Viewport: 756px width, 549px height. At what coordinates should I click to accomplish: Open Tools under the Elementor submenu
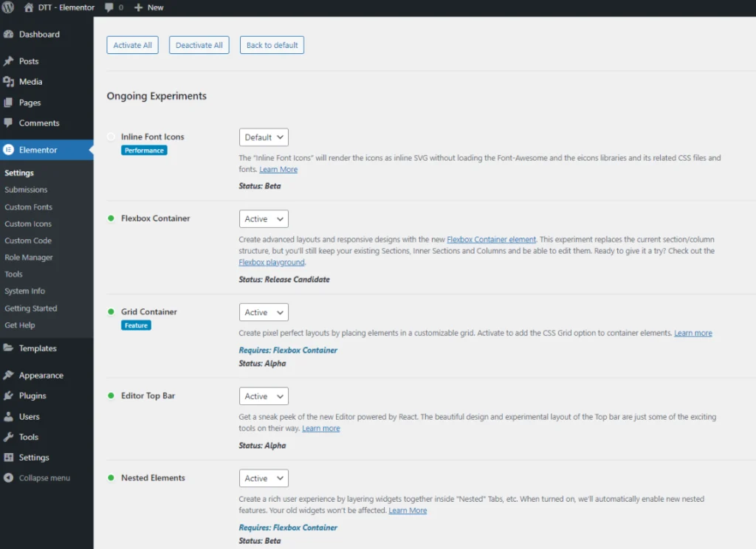tap(13, 274)
